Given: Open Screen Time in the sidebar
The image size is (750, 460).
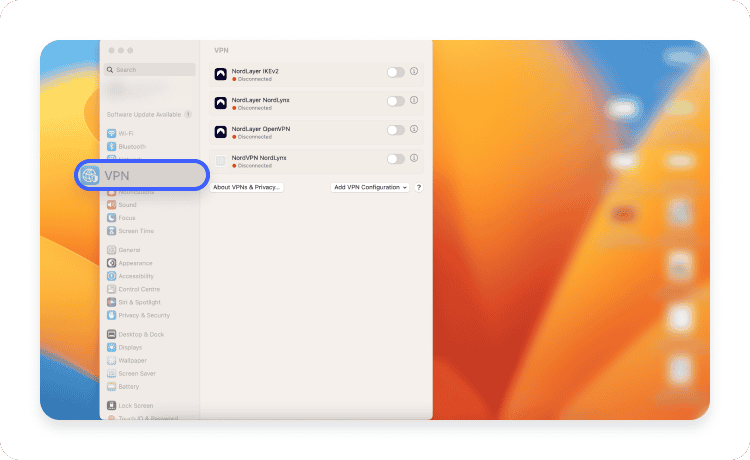Looking at the screenshot, I should 130,231.
